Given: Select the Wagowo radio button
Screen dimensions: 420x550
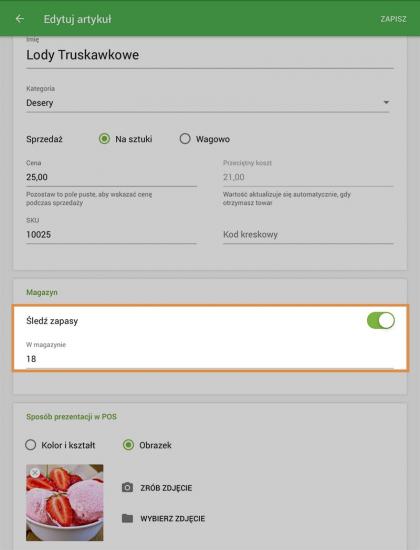Looking at the screenshot, I should point(185,139).
